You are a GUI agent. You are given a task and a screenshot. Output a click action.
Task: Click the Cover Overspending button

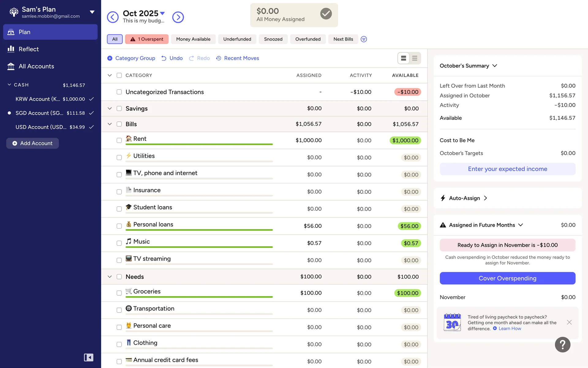tap(507, 278)
